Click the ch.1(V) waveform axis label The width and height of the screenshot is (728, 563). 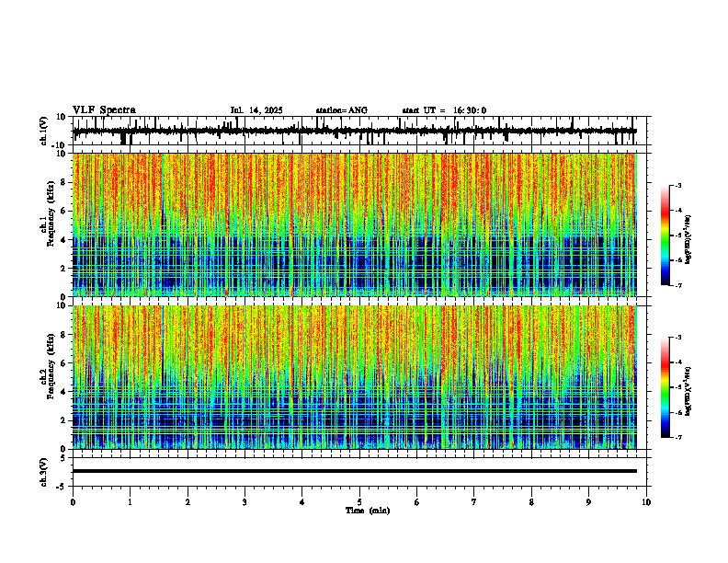click(x=45, y=131)
